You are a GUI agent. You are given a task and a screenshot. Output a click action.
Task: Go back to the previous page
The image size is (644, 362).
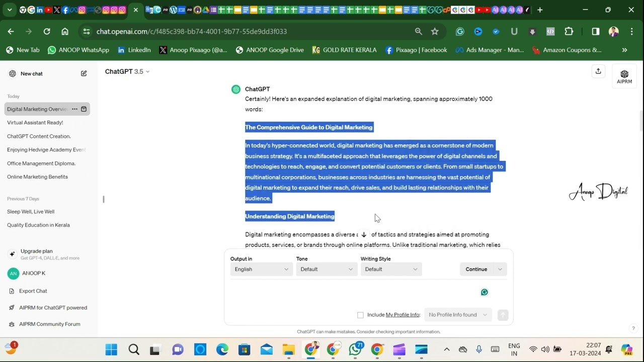[11, 31]
